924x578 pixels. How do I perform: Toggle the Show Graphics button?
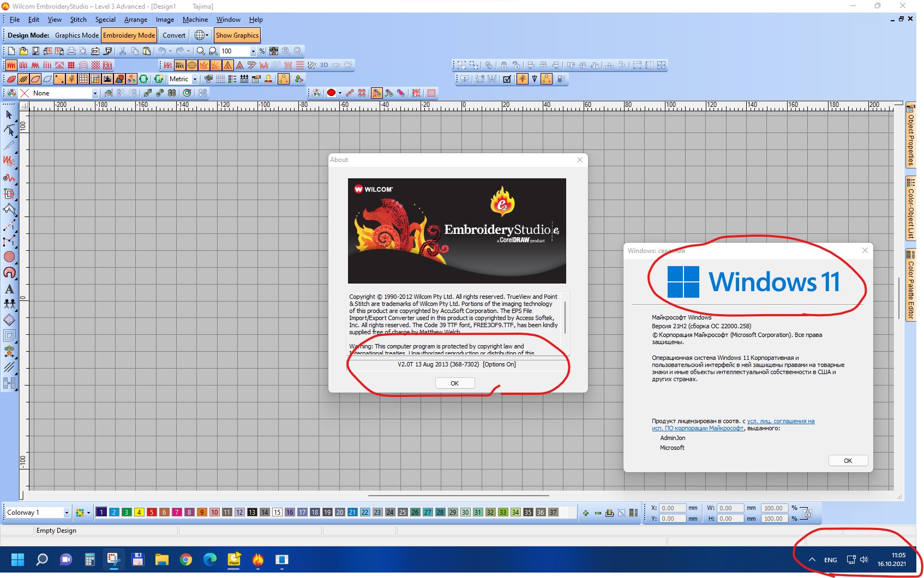[237, 35]
